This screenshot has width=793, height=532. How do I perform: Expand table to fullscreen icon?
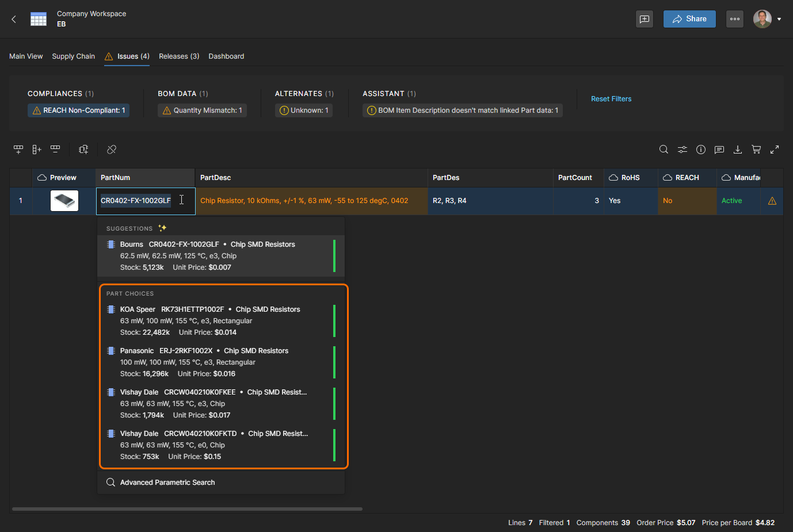[775, 150]
